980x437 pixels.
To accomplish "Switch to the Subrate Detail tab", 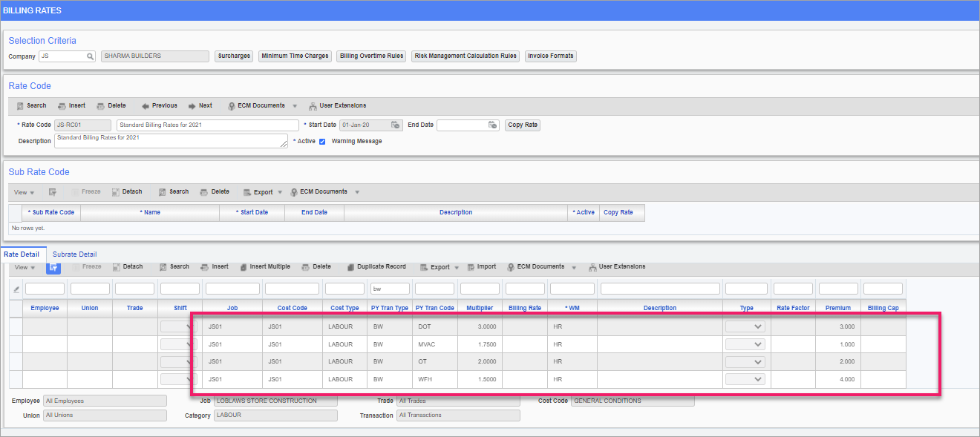I will (74, 254).
